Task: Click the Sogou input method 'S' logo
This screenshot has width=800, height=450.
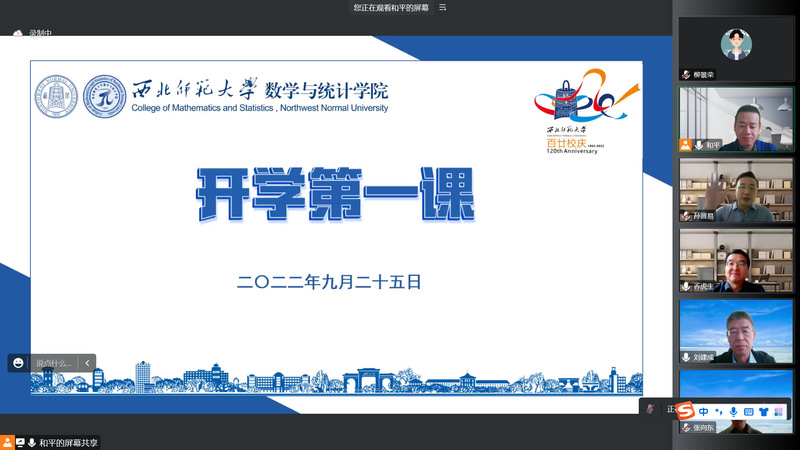Action: 686,411
